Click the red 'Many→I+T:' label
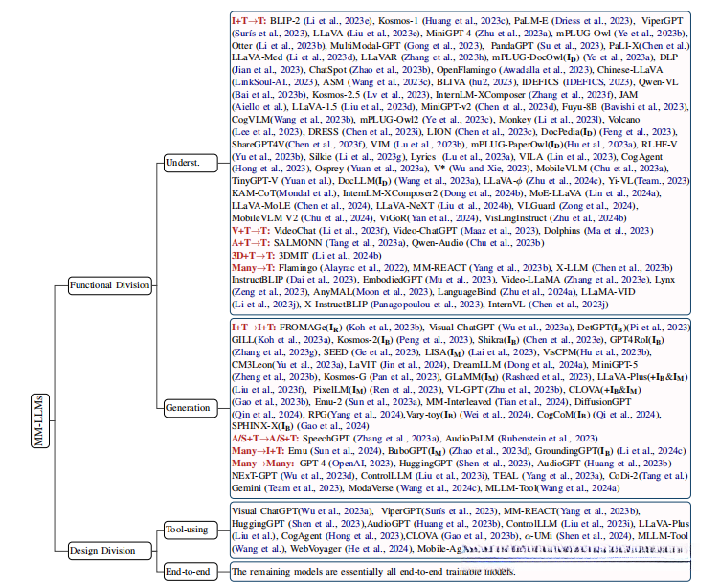This screenshot has height=588, width=720. click(258, 451)
